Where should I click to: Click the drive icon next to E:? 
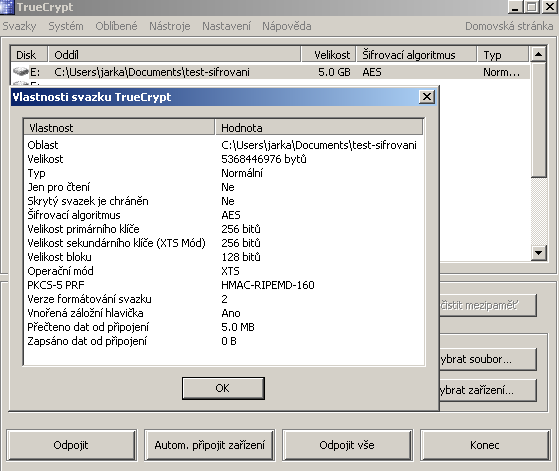pos(21,72)
